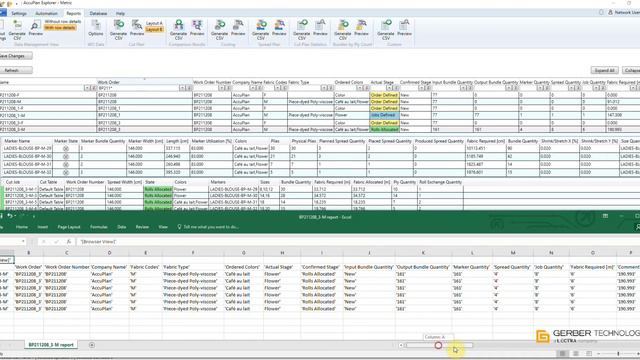Generate CSV in Data Management View group
640x360 pixels.
click(x=17, y=30)
